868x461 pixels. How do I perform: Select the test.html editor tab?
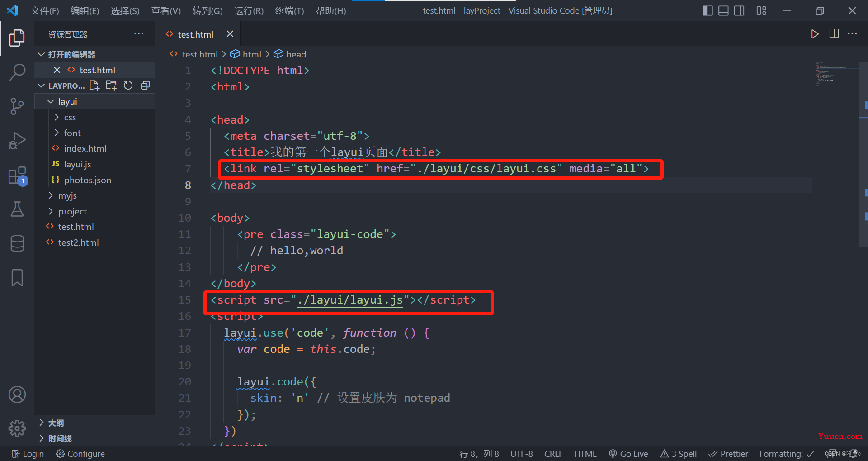[x=198, y=34]
